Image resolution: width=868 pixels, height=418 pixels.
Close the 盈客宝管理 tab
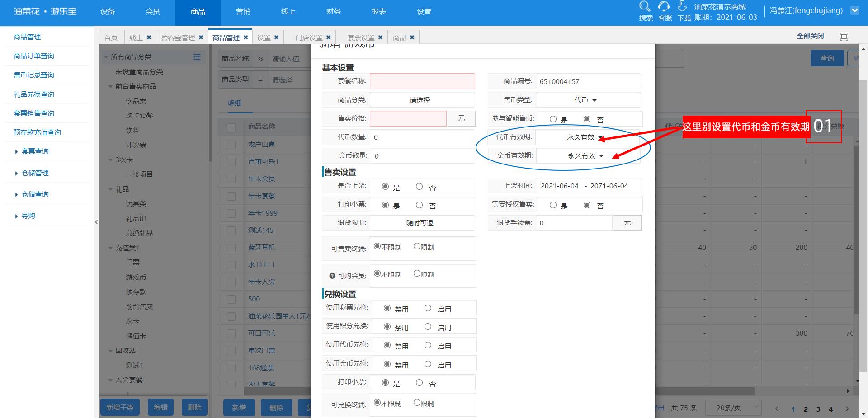pyautogui.click(x=201, y=38)
